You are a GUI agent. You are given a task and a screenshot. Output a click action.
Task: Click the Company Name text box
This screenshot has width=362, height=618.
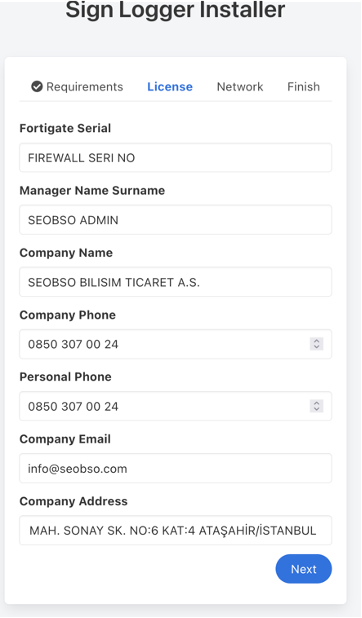tap(175, 282)
